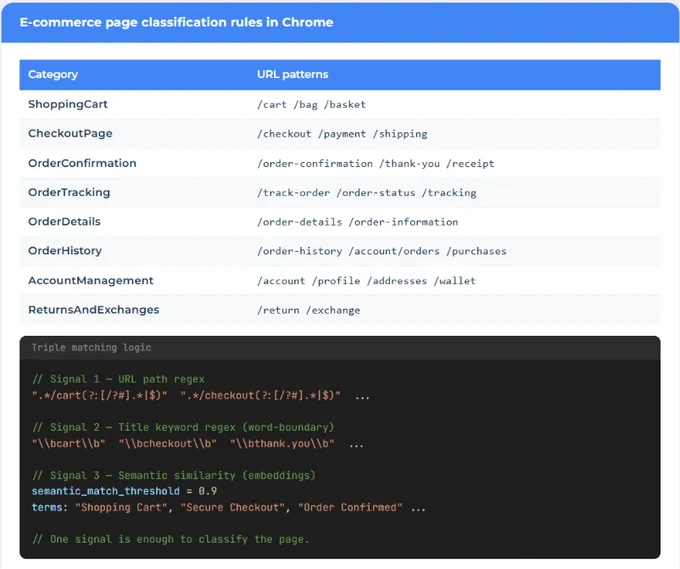
Task: Click '/order-details /order-information' patterns
Action: click(357, 222)
